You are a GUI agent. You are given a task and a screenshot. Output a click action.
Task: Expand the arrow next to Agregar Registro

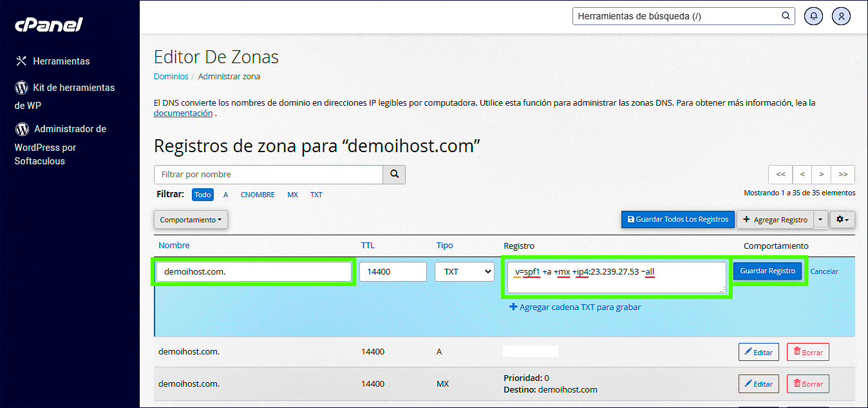[x=820, y=220]
